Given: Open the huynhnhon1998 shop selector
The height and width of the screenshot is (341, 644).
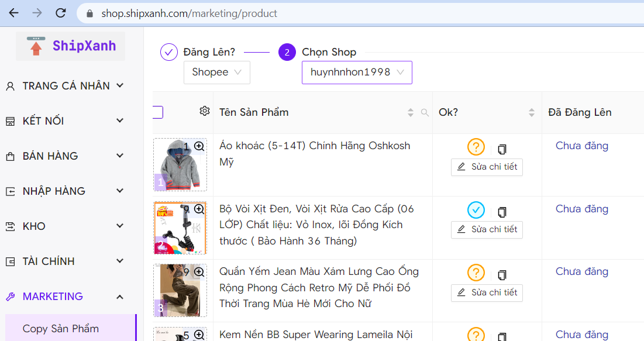Looking at the screenshot, I should coord(357,73).
